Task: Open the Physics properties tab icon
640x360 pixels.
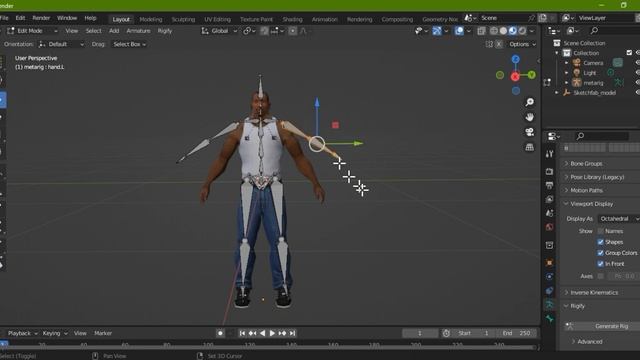Action: click(549, 277)
